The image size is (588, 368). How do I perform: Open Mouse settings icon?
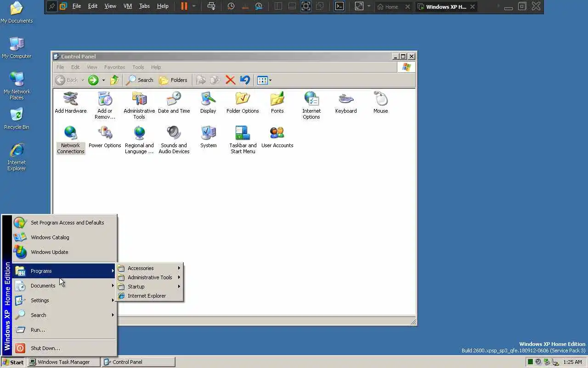[x=380, y=102]
